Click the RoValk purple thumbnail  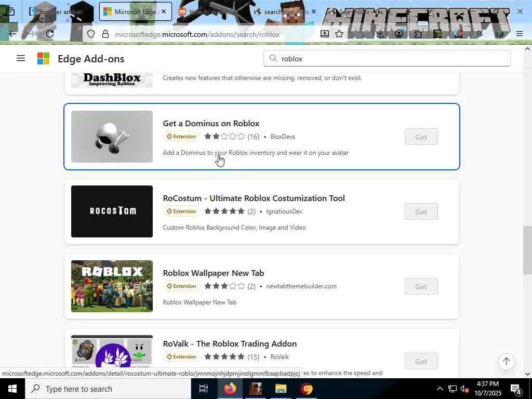pyautogui.click(x=112, y=352)
